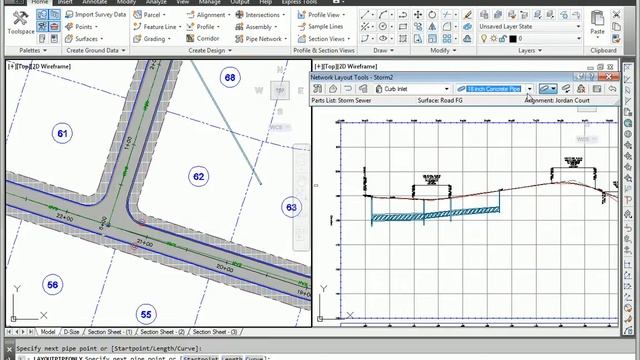Select the Array tool
This screenshot has width=640, height=360.
(447, 39)
